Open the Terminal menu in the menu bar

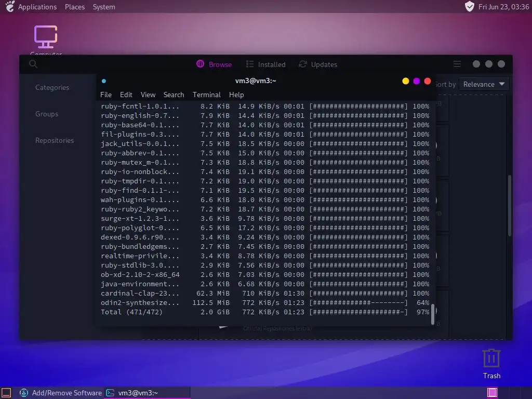pos(207,95)
